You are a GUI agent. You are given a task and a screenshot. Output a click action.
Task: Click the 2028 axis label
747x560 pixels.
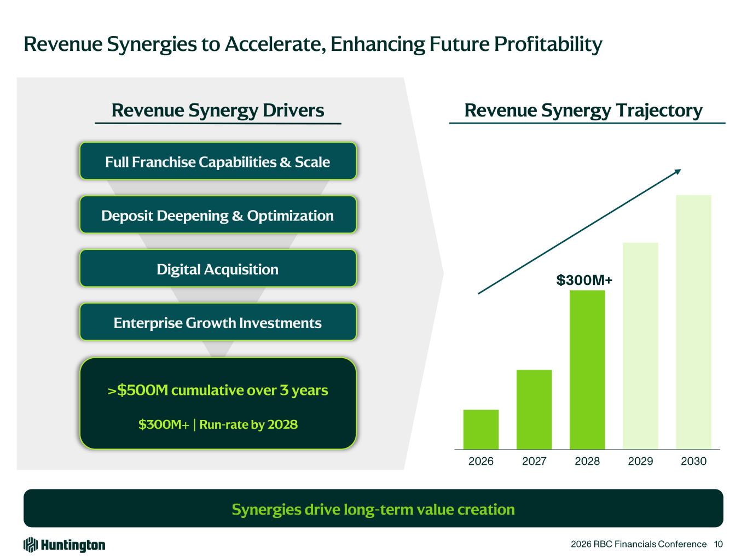click(587, 461)
